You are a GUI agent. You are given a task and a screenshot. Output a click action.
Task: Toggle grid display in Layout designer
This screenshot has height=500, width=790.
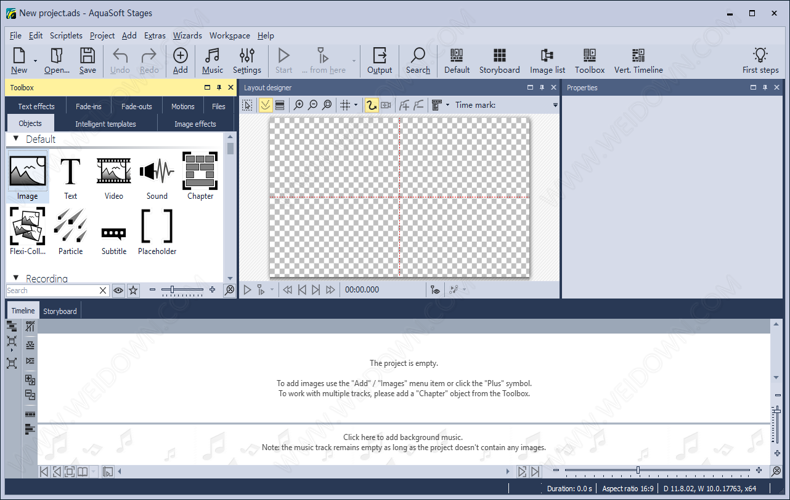(345, 105)
